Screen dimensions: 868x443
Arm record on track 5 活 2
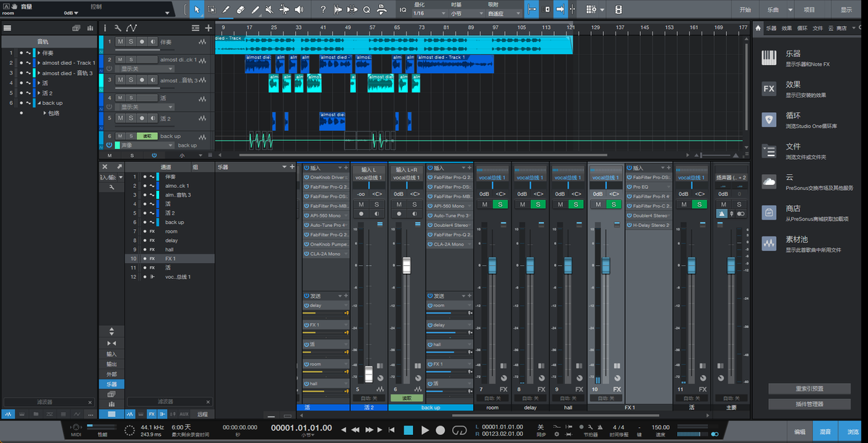tap(142, 118)
